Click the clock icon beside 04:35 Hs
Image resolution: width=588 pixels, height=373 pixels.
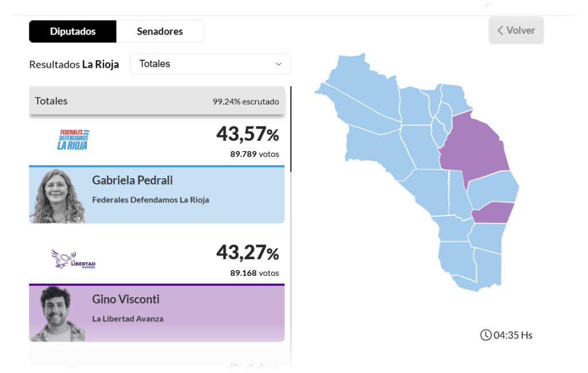tap(486, 335)
